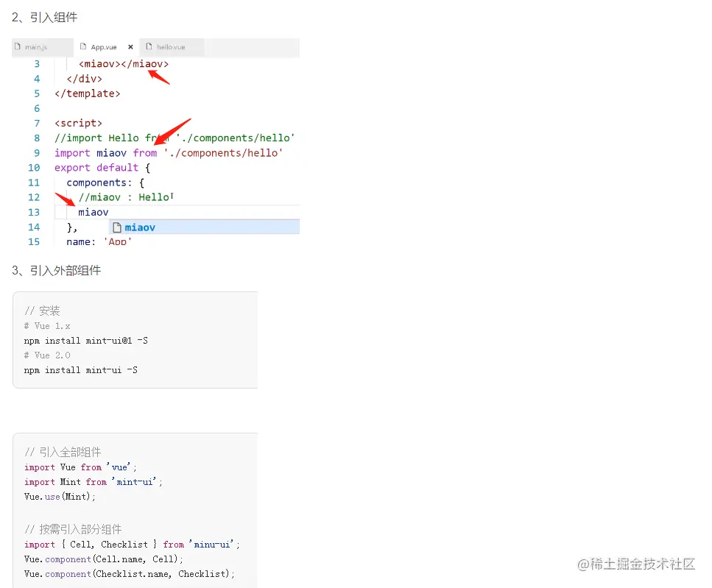Click the '# Vue 2.0' comment
The height and width of the screenshot is (588, 712).
point(47,355)
